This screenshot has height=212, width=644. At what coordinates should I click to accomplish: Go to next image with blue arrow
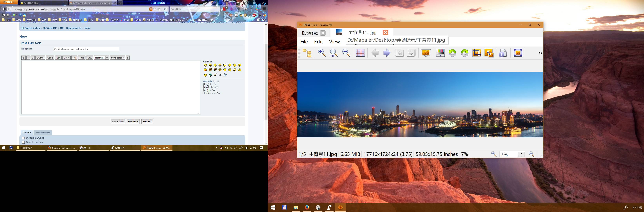(387, 53)
